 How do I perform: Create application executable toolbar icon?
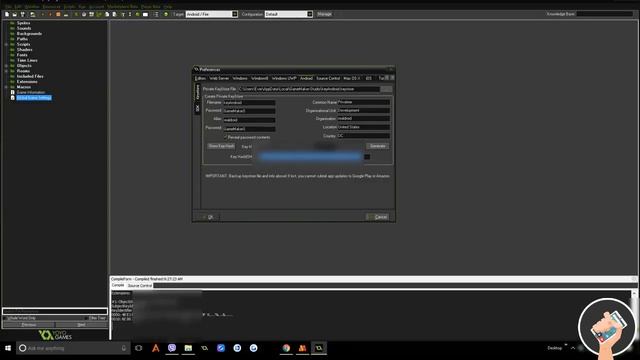[x=33, y=14]
